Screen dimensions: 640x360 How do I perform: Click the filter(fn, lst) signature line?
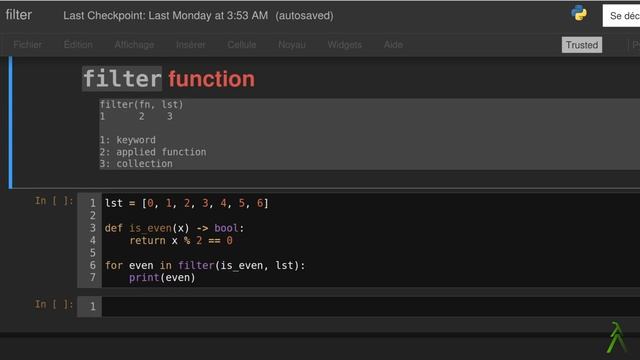pyautogui.click(x=142, y=104)
